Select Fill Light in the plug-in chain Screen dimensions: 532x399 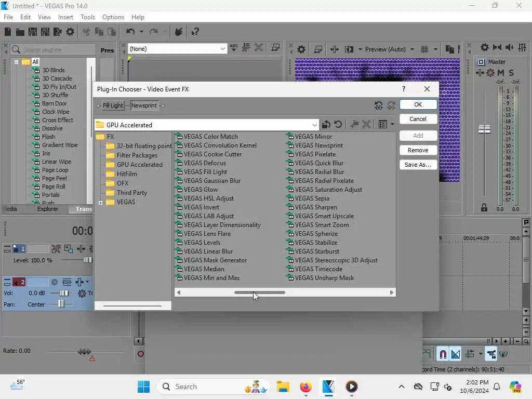[x=113, y=105]
